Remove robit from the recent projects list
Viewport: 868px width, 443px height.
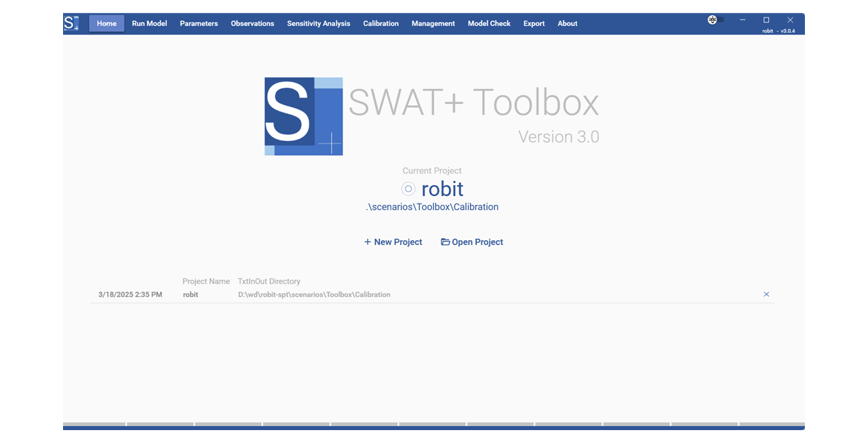point(766,294)
